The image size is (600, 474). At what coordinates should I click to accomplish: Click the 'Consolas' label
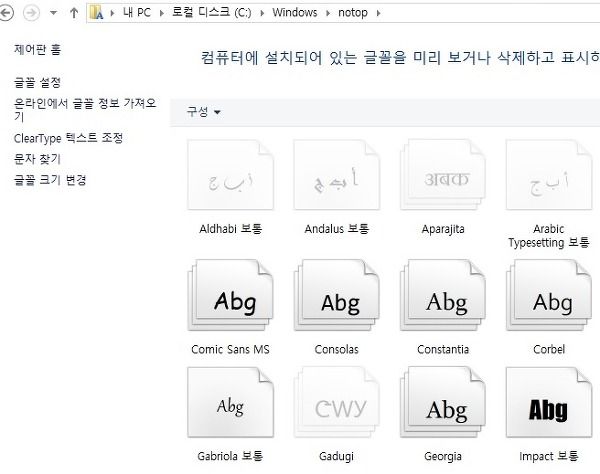tap(337, 349)
